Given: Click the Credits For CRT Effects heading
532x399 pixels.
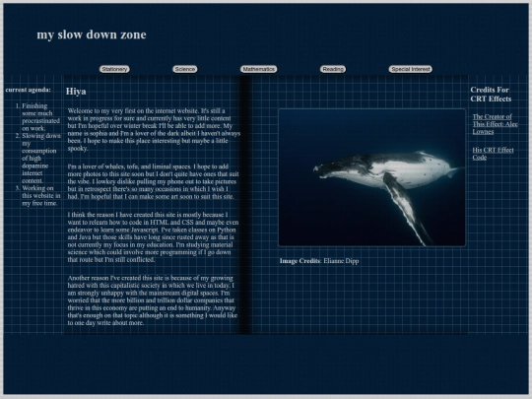Looking at the screenshot, I should pyautogui.click(x=491, y=95).
